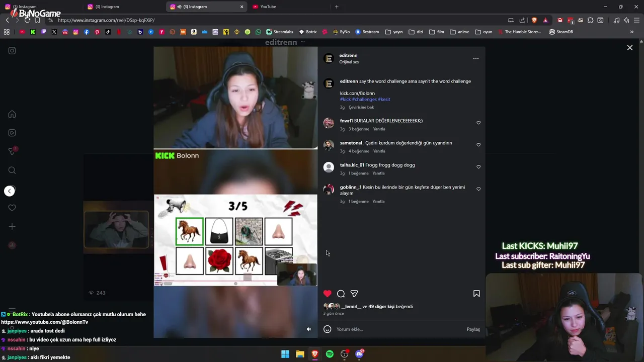644x362 pixels.
Task: Like the fnwrl1 comment
Action: point(478,123)
